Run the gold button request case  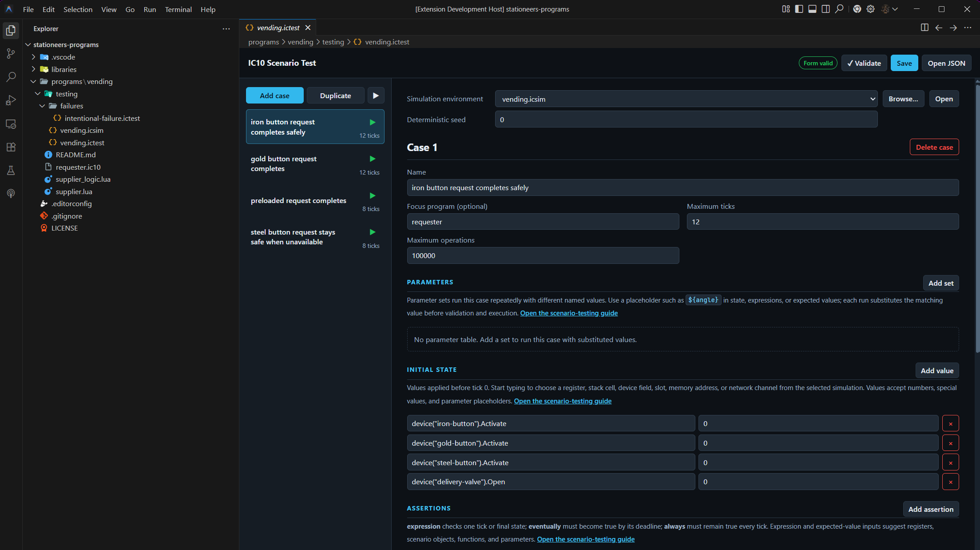[x=373, y=159]
